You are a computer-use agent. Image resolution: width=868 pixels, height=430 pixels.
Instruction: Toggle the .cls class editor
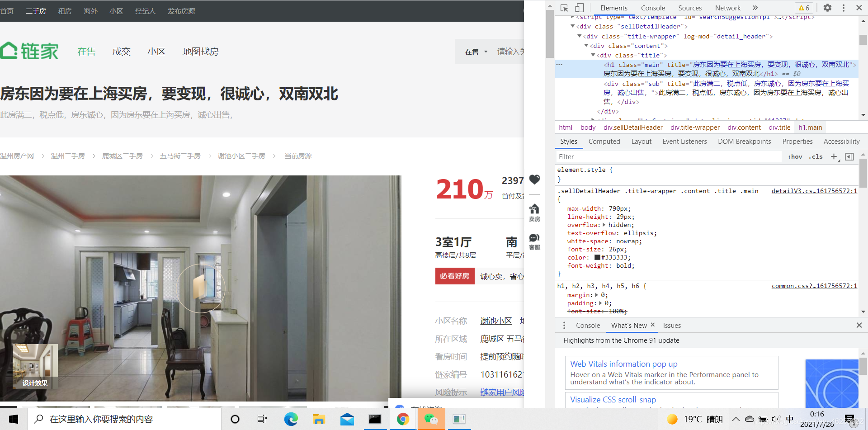click(x=816, y=157)
